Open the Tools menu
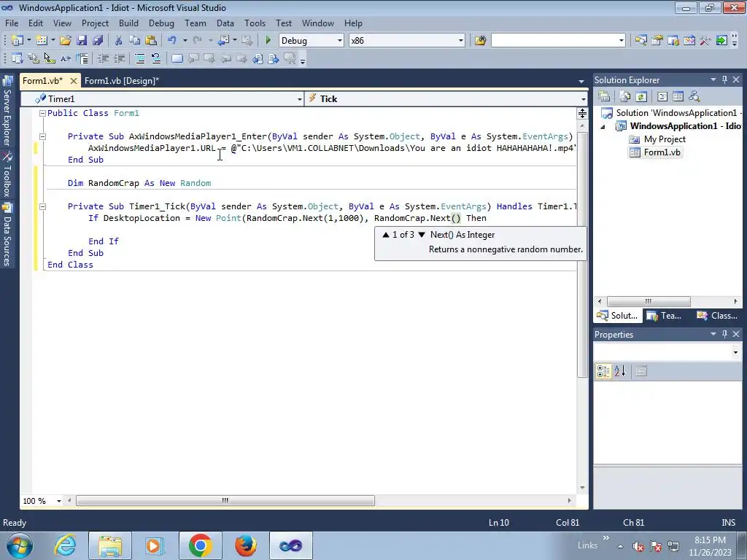This screenshot has width=747, height=560. (255, 23)
